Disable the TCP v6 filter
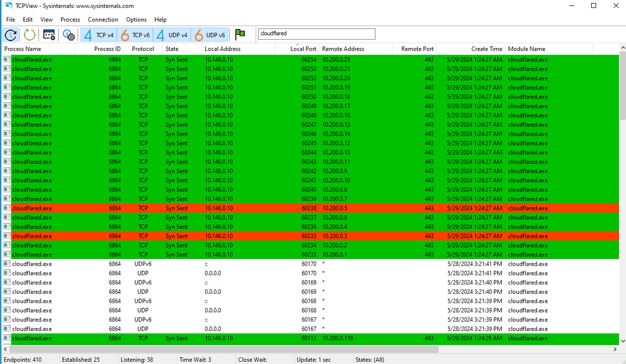 tap(135, 35)
